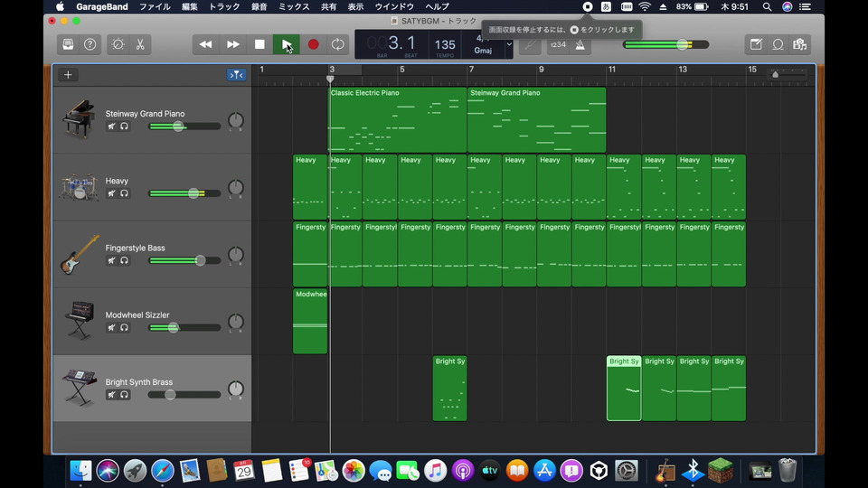Click bar 9 on the timeline ruler
This screenshot has width=868, height=488.
pyautogui.click(x=542, y=70)
